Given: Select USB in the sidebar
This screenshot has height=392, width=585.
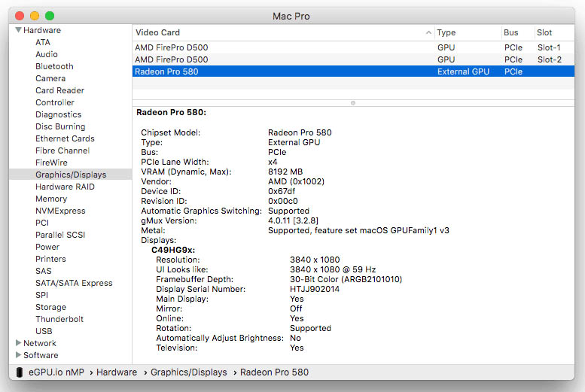Looking at the screenshot, I should (44, 331).
